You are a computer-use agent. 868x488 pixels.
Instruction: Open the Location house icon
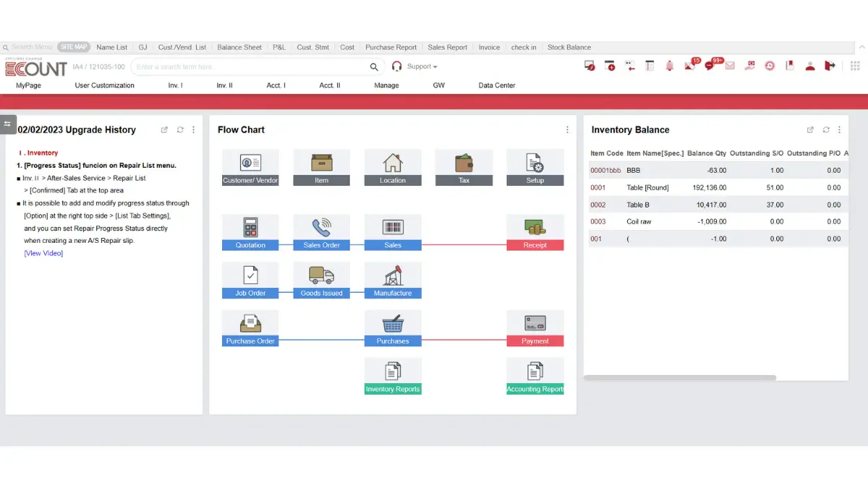[393, 167]
